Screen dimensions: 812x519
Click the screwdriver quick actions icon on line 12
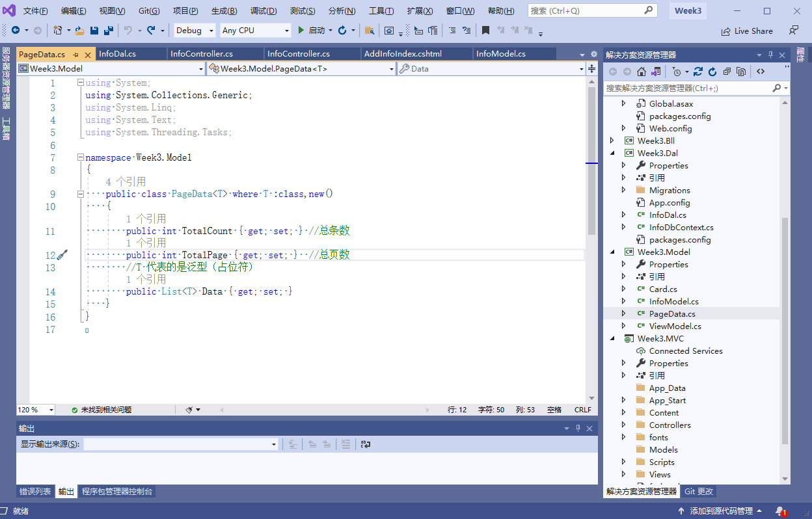(62, 255)
